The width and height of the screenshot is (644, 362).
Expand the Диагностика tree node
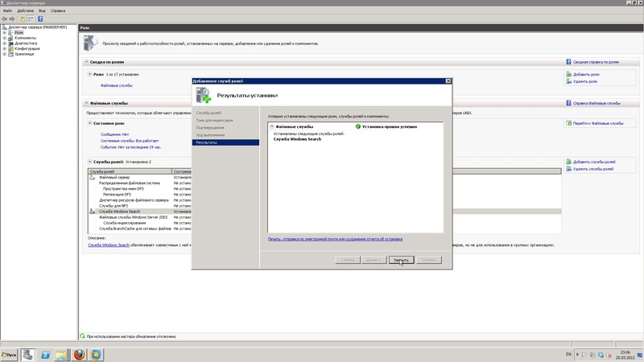coord(5,43)
